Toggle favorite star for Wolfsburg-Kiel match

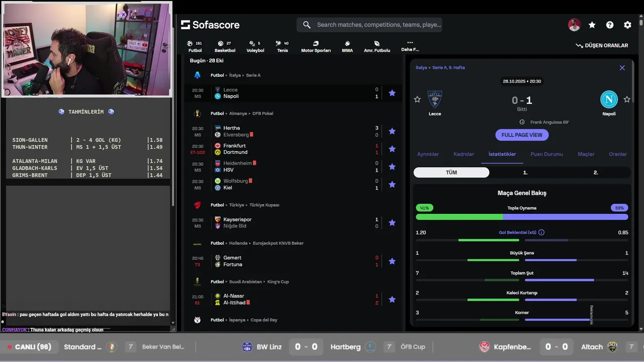(x=392, y=185)
